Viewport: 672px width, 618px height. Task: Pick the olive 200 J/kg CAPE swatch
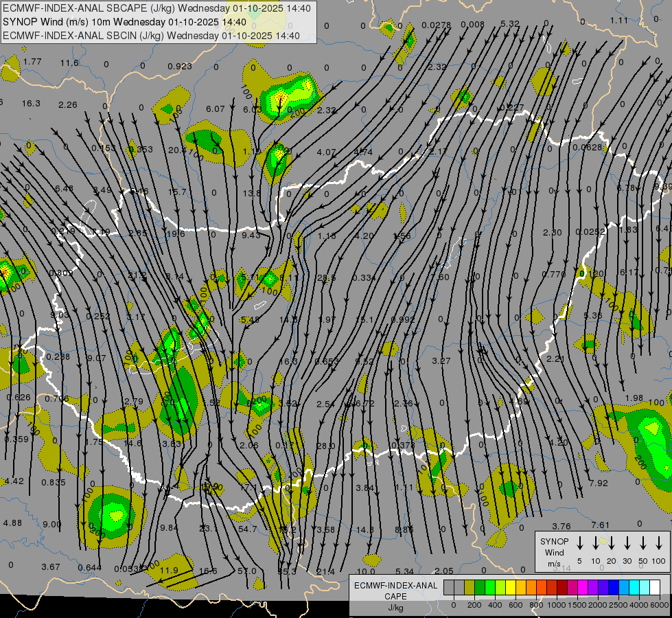pos(470,588)
